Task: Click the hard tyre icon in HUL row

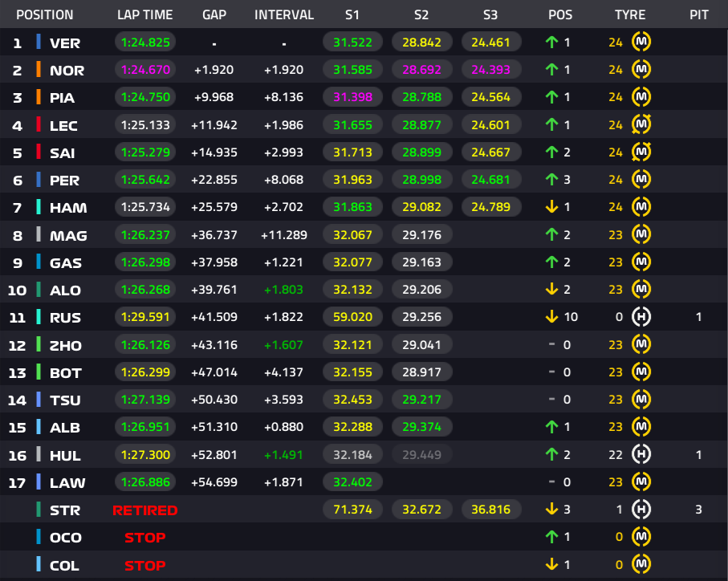Action: pos(641,454)
